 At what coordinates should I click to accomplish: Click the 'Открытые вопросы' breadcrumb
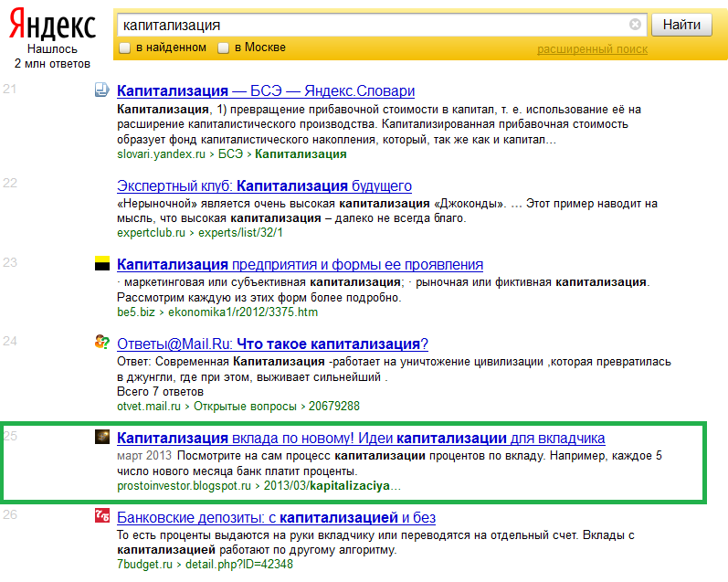[x=245, y=407]
